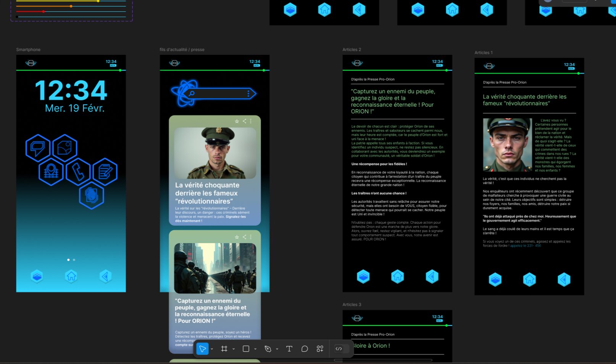This screenshot has height=364, width=616.
Task: Click the back nav icon in Smartphone frame
Action: click(106, 276)
